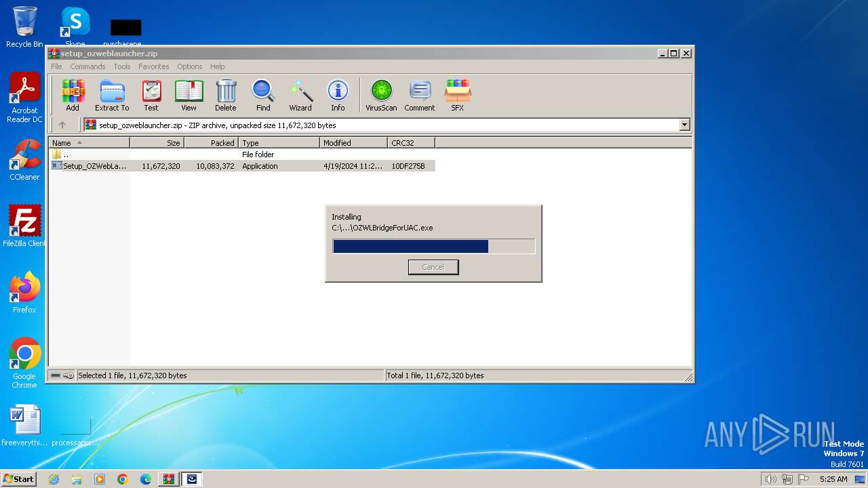The height and width of the screenshot is (488, 868).
Task: Open Windows Explorer from taskbar
Action: coord(77,479)
